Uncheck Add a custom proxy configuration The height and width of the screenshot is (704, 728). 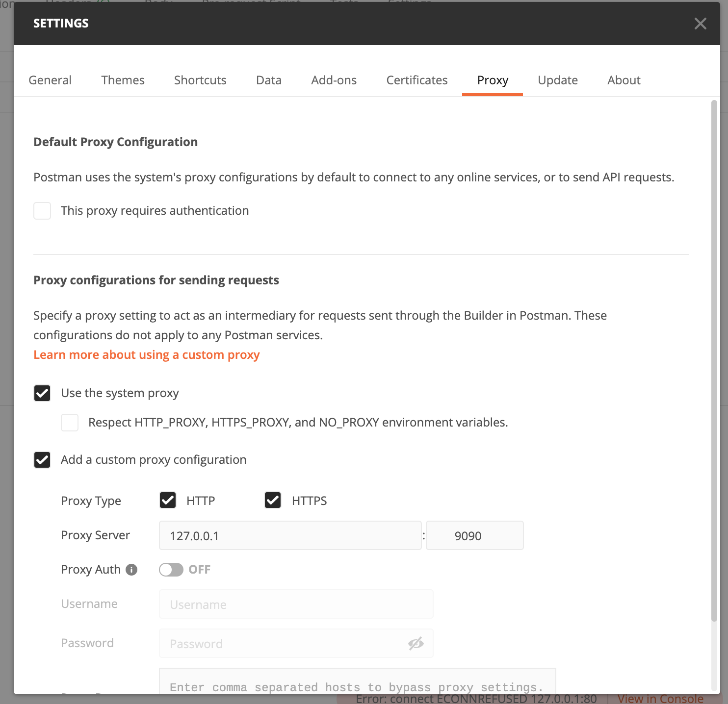(42, 460)
